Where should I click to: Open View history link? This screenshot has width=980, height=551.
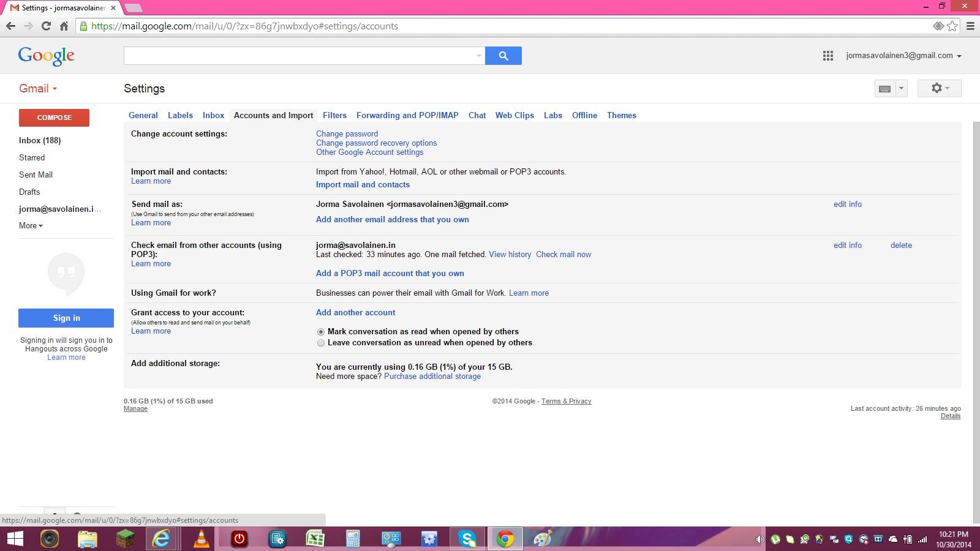(510, 254)
